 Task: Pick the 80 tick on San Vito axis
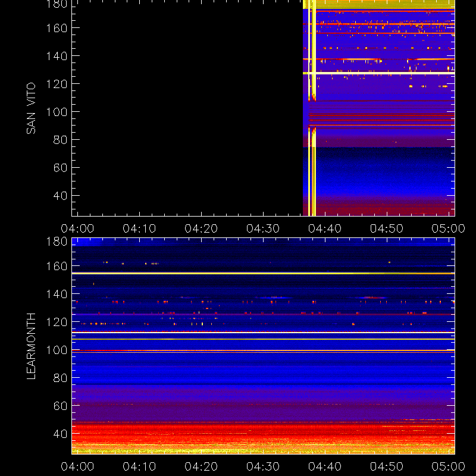(60, 140)
